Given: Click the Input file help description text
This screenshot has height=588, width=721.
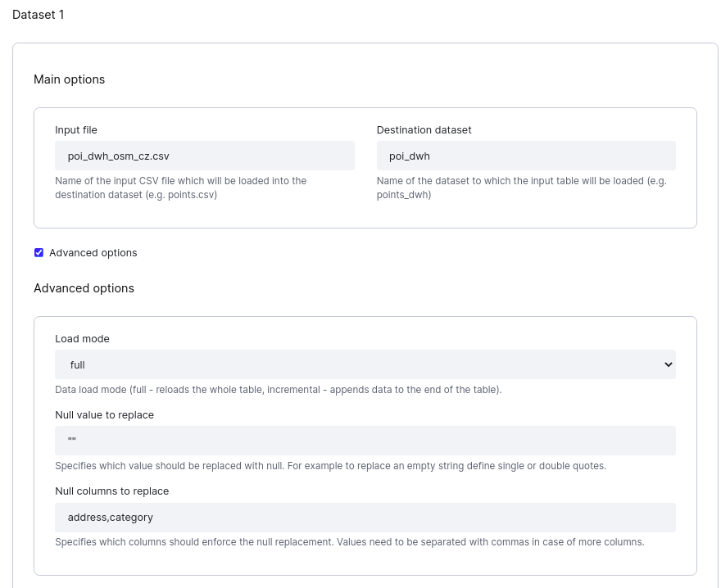Looking at the screenshot, I should [180, 188].
